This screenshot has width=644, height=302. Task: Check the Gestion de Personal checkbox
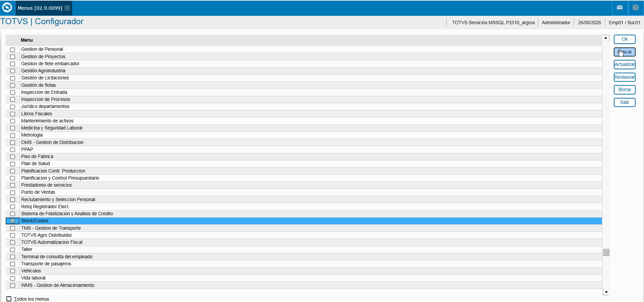tap(12, 49)
